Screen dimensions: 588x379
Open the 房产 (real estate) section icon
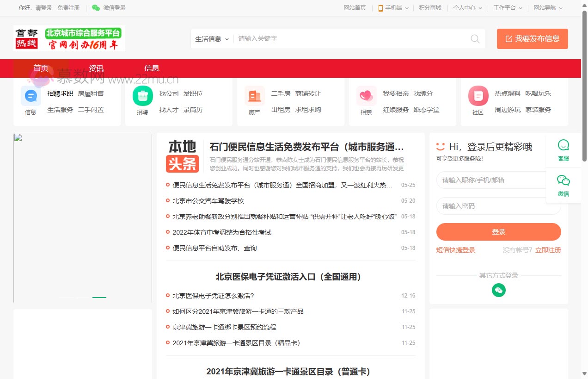tap(254, 95)
